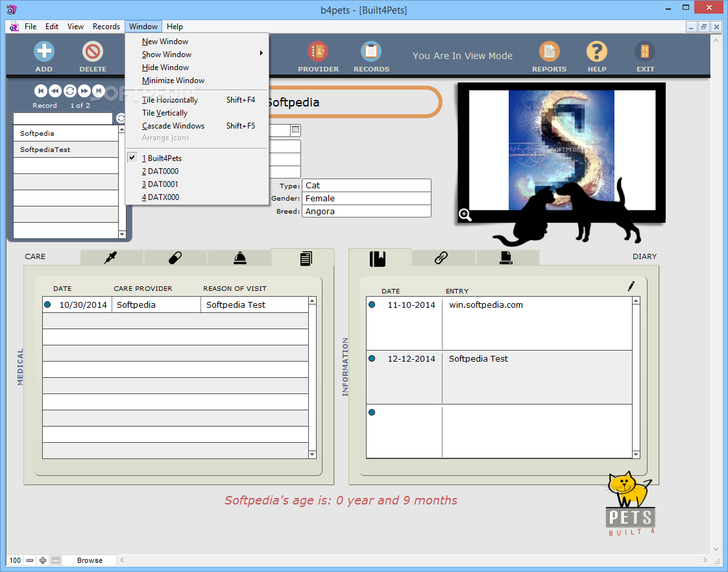Screen dimensions: 728x572
Task: Click the pet photo thumbnail
Action: click(x=561, y=150)
